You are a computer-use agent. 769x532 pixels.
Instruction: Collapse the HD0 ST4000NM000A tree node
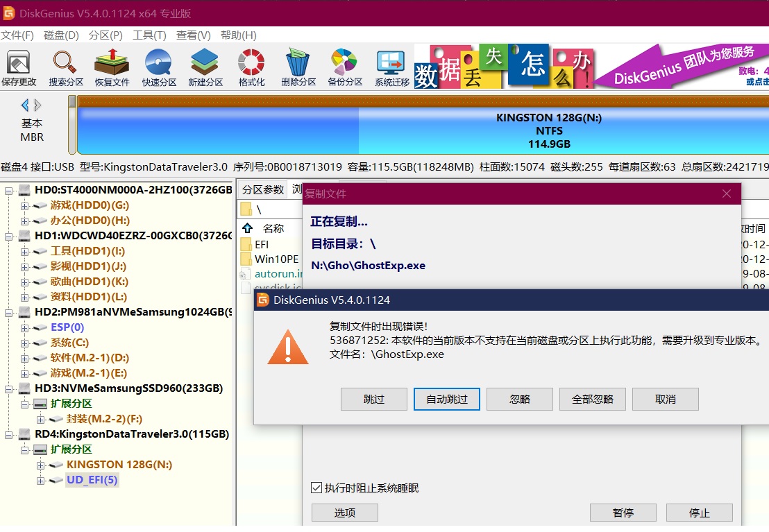tap(8, 191)
